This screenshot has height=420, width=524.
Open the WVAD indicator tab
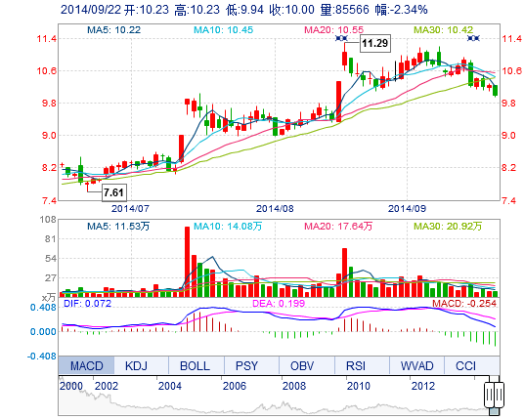tap(416, 365)
